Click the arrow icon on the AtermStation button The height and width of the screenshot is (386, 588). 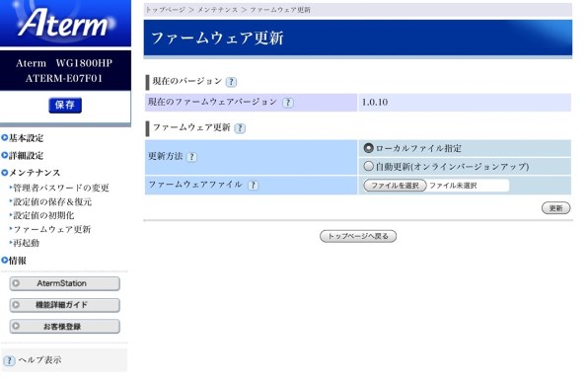[x=16, y=283]
